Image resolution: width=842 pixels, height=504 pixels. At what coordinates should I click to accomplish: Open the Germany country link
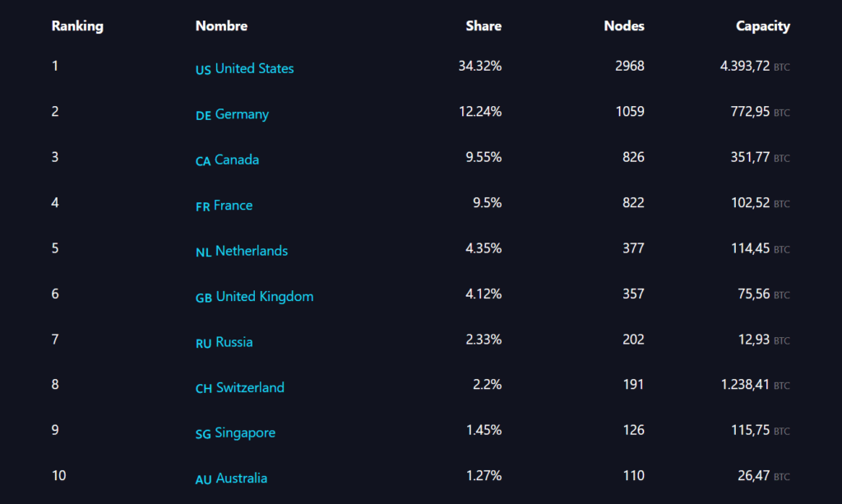pyautogui.click(x=242, y=114)
